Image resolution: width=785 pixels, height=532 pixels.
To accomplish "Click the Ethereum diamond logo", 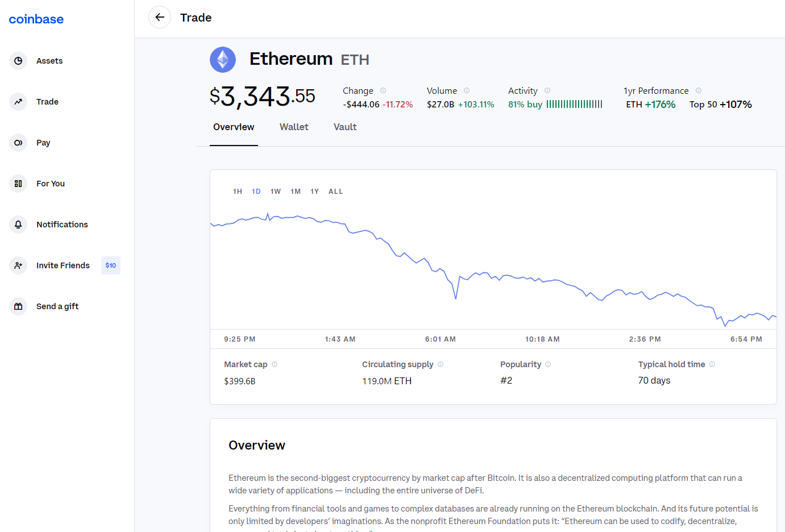I will point(223,60).
